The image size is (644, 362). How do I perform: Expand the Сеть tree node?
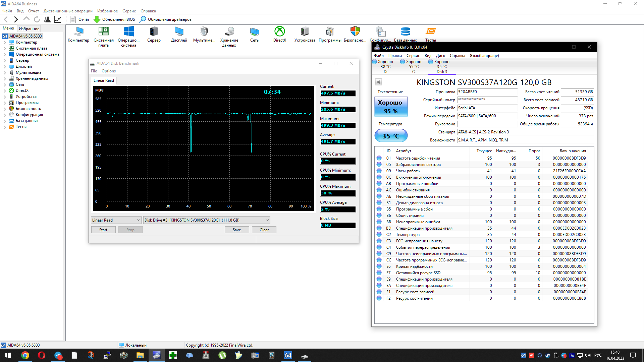pyautogui.click(x=5, y=84)
